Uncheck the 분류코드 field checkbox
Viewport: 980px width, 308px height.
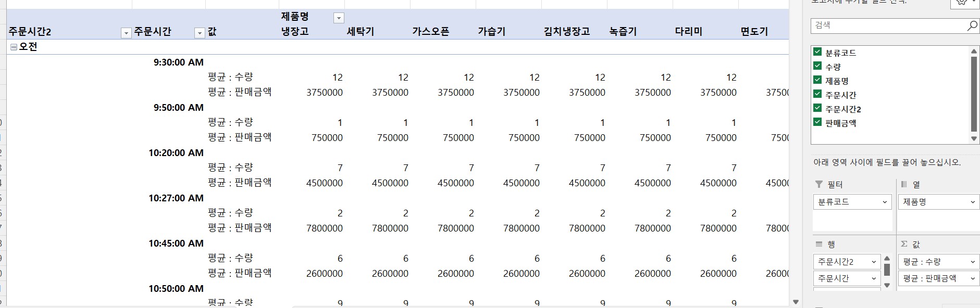pyautogui.click(x=817, y=52)
